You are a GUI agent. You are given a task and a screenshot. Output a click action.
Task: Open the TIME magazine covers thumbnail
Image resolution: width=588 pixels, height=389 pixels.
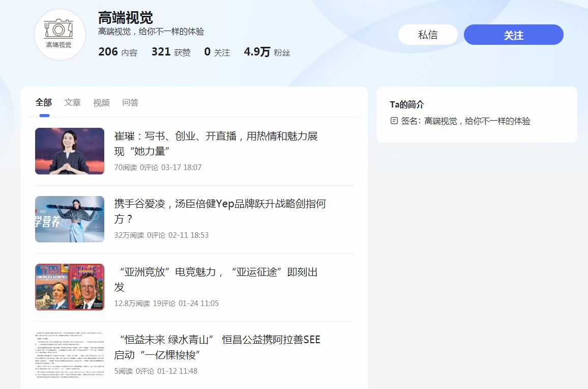[70, 287]
